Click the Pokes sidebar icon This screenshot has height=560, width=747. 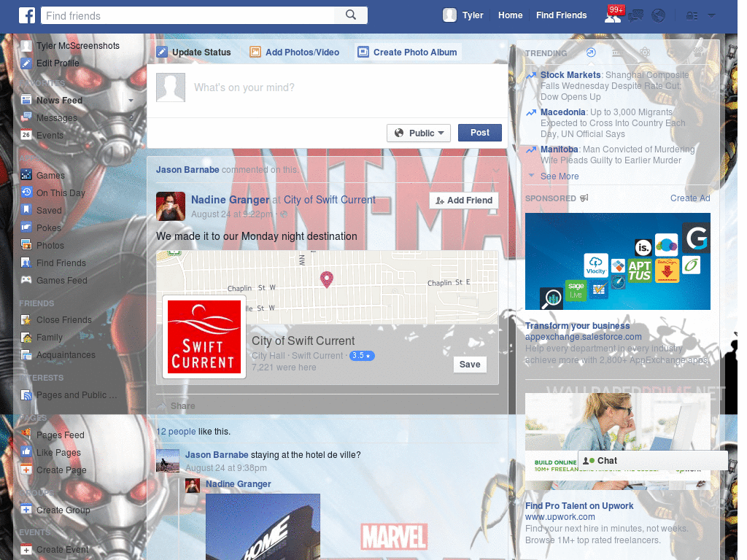point(26,227)
